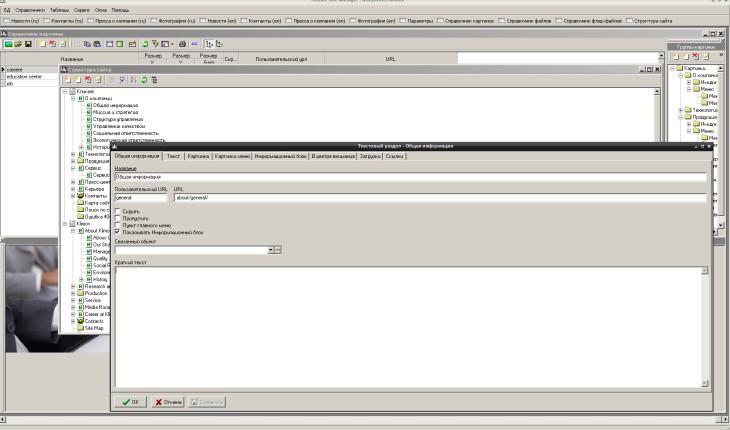This screenshot has height=430, width=730.
Task: Expand the Карьера node in site structure tree
Action: click(x=73, y=189)
